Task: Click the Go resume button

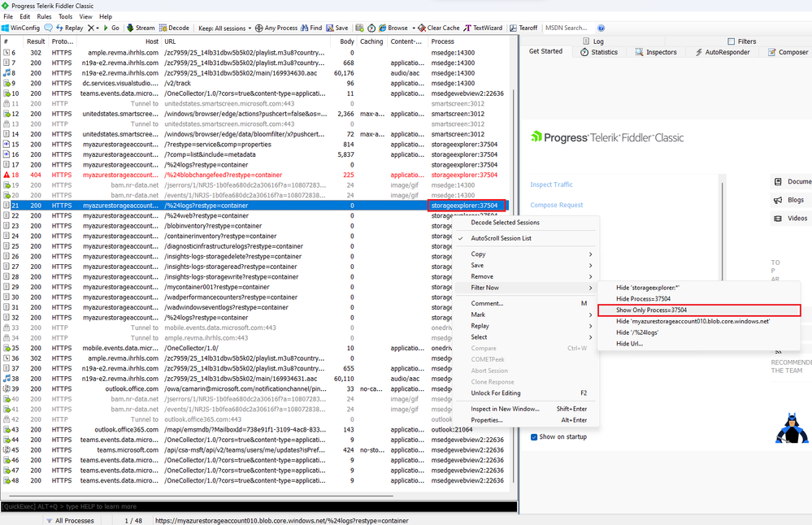Action: (111, 28)
